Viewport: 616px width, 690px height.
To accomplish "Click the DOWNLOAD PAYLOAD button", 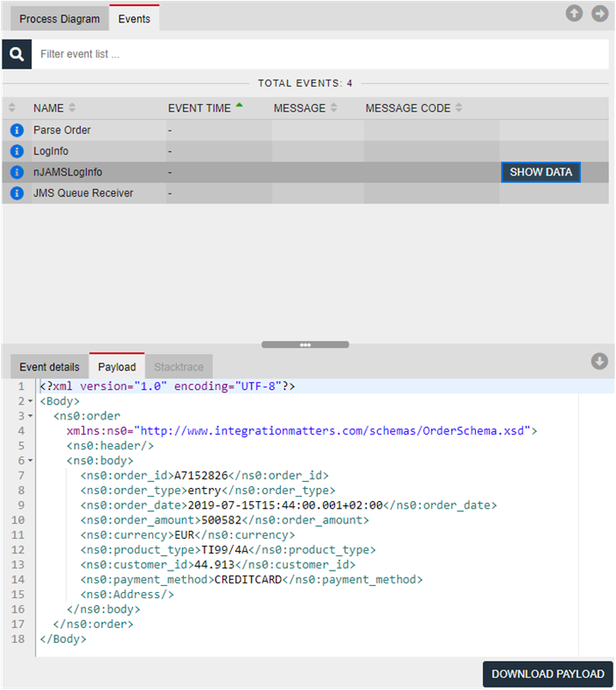I will pyautogui.click(x=548, y=675).
